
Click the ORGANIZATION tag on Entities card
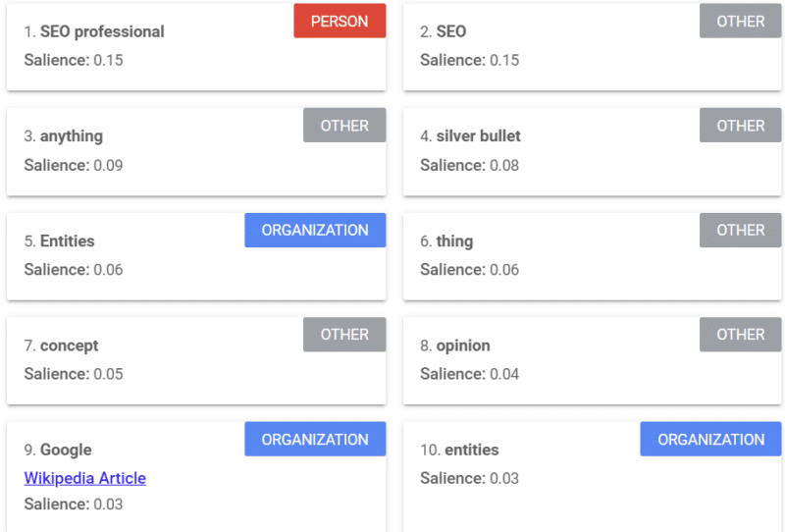pos(314,230)
